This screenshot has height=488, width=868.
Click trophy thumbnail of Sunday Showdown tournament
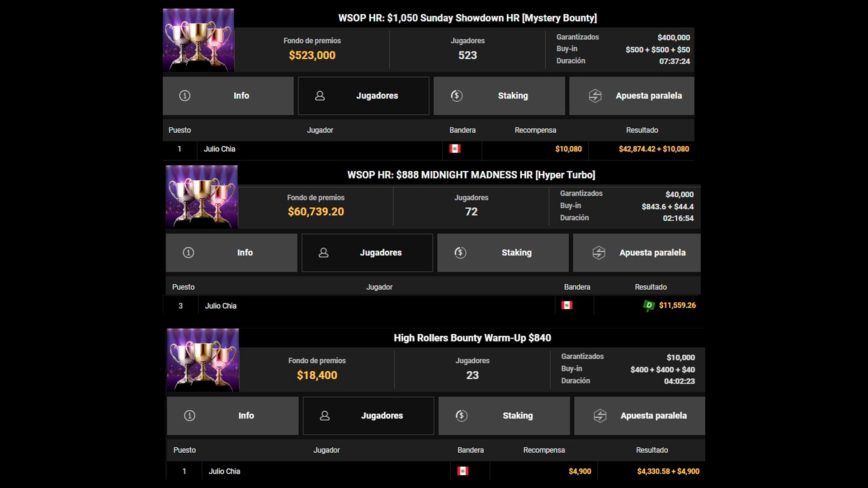click(198, 40)
